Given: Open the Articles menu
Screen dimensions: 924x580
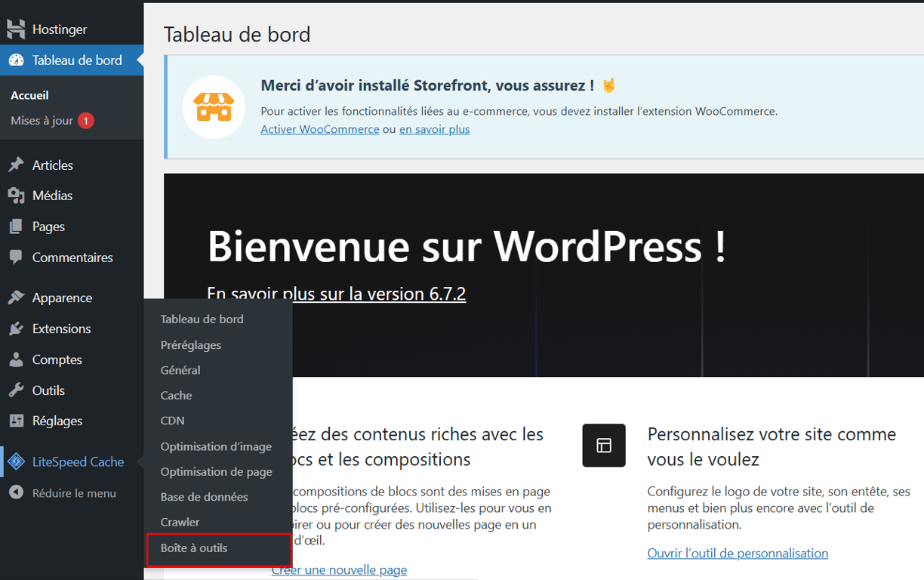Looking at the screenshot, I should 72,165.
